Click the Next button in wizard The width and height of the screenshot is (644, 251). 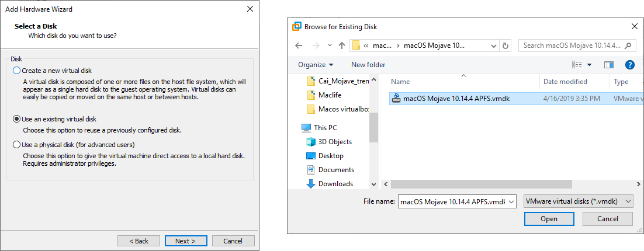pyautogui.click(x=186, y=241)
